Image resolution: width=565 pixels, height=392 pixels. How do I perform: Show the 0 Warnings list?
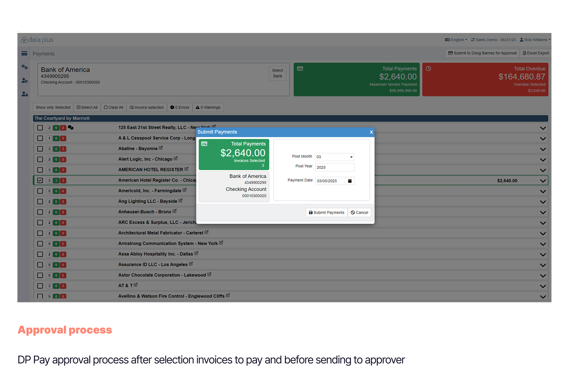(x=208, y=107)
